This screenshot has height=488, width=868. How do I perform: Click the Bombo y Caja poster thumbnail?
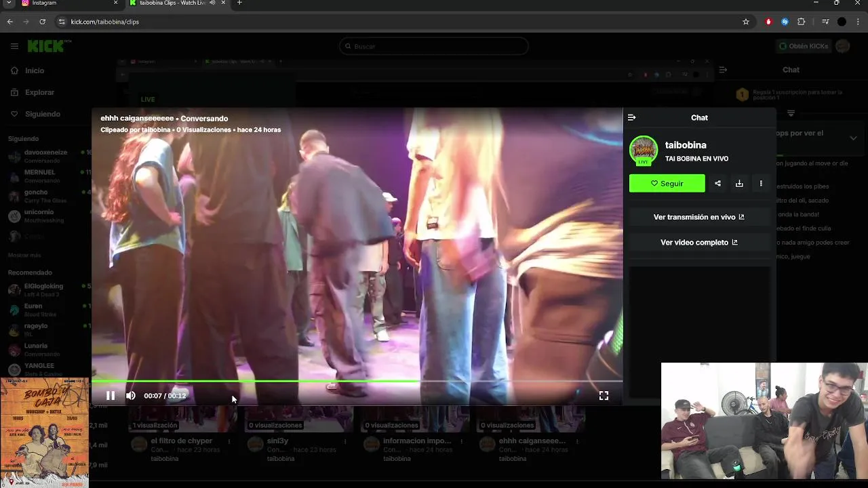[44, 432]
